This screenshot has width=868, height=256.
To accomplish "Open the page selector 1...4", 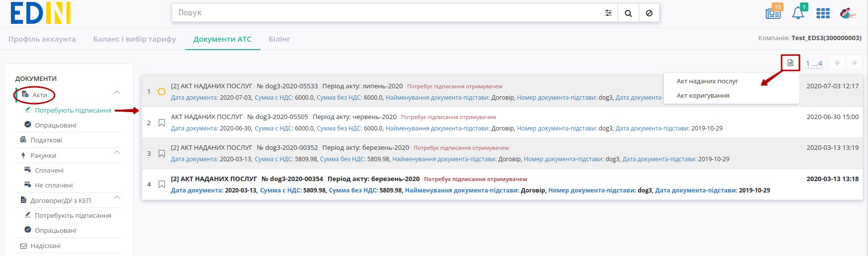I will 814,64.
